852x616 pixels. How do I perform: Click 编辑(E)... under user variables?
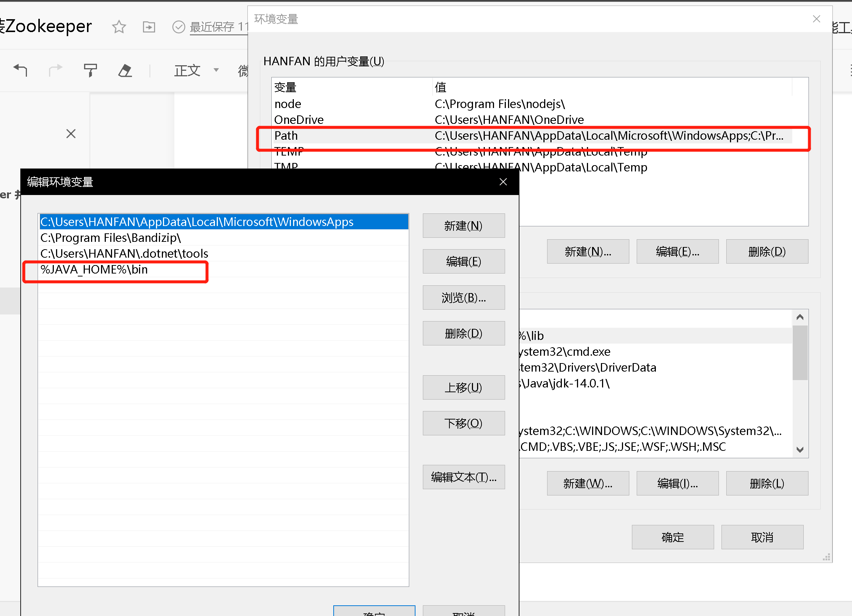click(x=677, y=251)
